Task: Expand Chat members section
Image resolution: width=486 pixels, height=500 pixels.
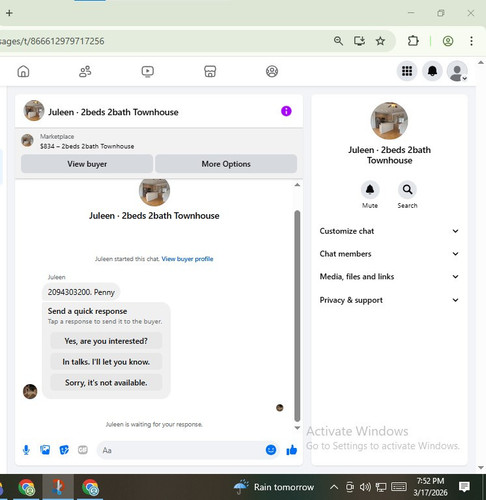Action: [x=389, y=254]
